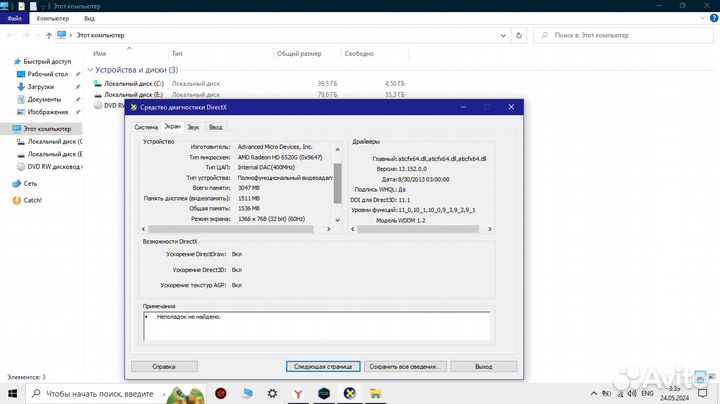Click the up-folder arrow in Explorer

click(46, 35)
